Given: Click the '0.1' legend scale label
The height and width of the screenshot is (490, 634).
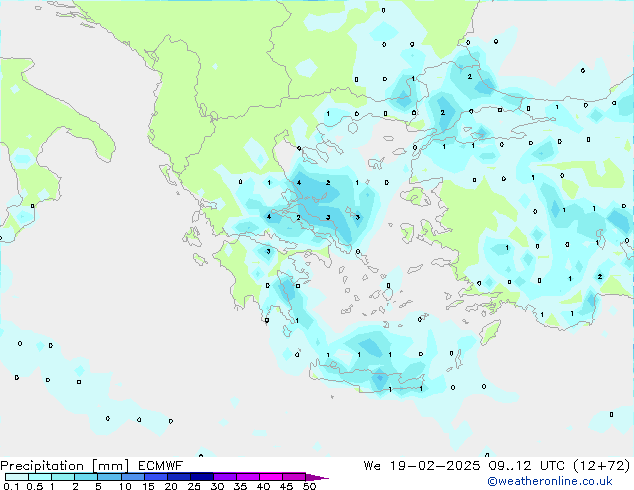Looking at the screenshot, I should tap(11, 486).
